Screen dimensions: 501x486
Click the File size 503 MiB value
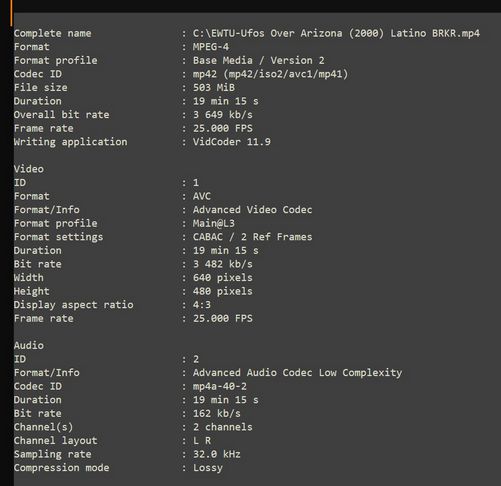(x=214, y=88)
